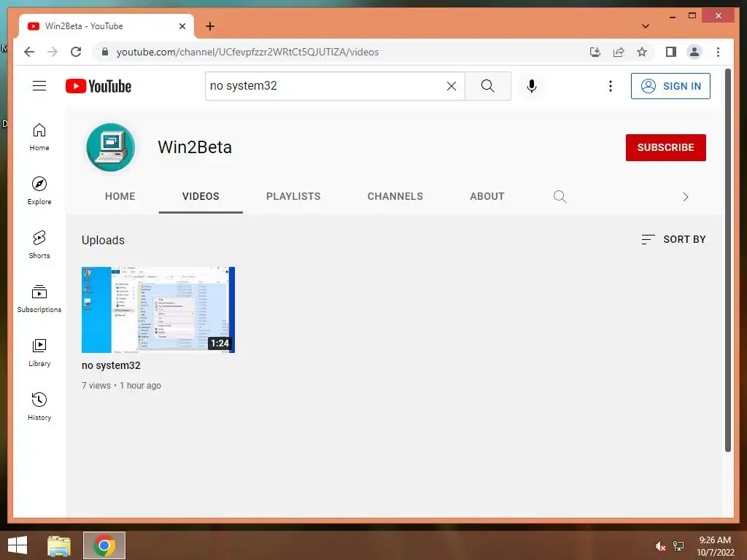Open YouTube settings three-dot menu
The height and width of the screenshot is (560, 747).
coord(611,86)
